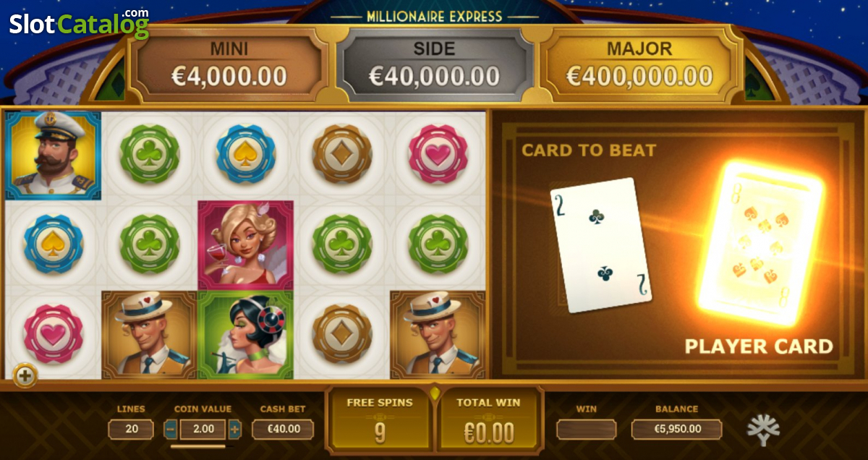The height and width of the screenshot is (460, 868).
Task: Click the pink heart chip in top row
Action: click(438, 154)
